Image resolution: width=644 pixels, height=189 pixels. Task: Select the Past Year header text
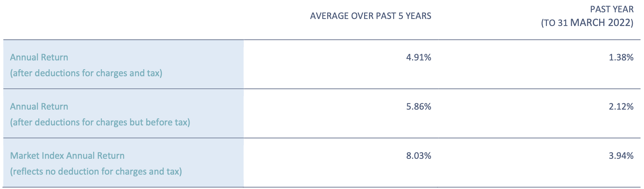(612, 9)
